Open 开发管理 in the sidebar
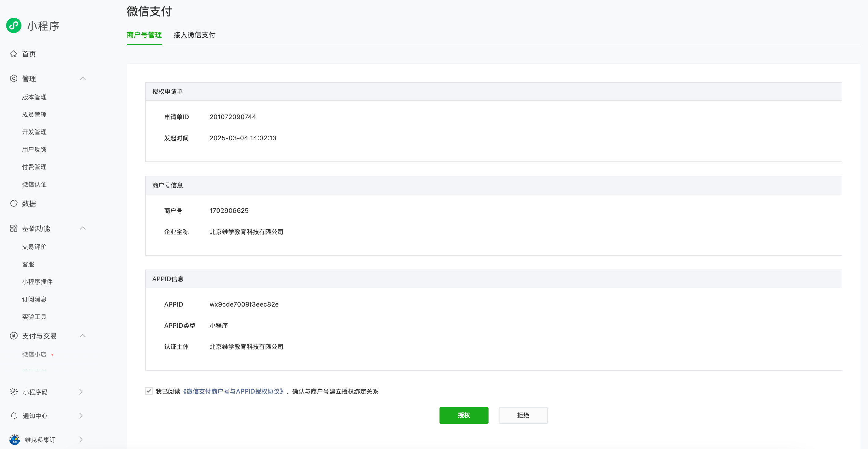 [34, 132]
